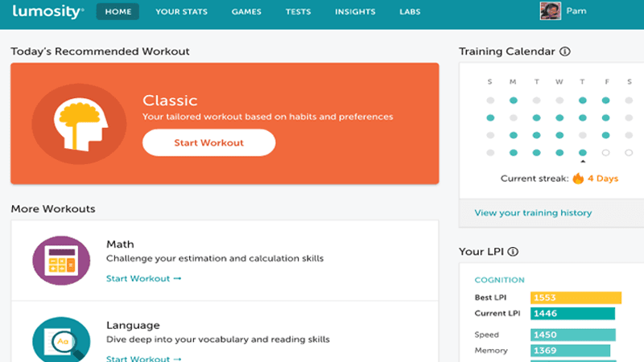
Task: Open Pam's profile avatar
Action: pyautogui.click(x=551, y=11)
